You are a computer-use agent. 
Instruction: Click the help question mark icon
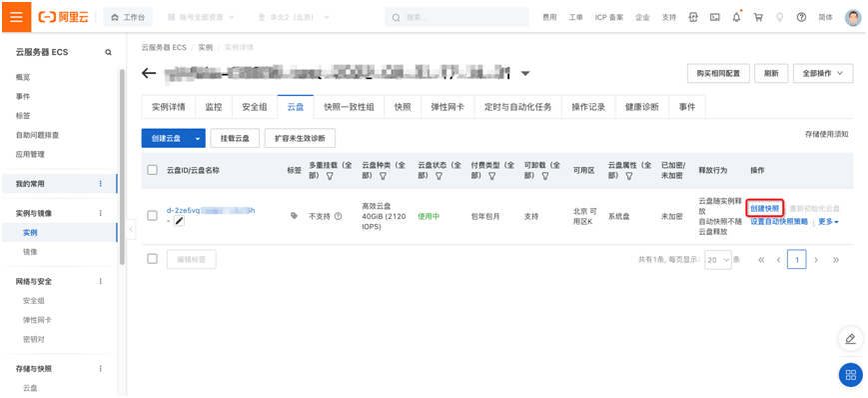coord(801,17)
